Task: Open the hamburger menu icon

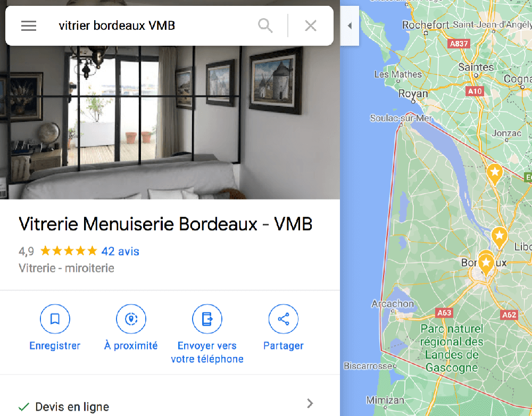Action: [29, 26]
